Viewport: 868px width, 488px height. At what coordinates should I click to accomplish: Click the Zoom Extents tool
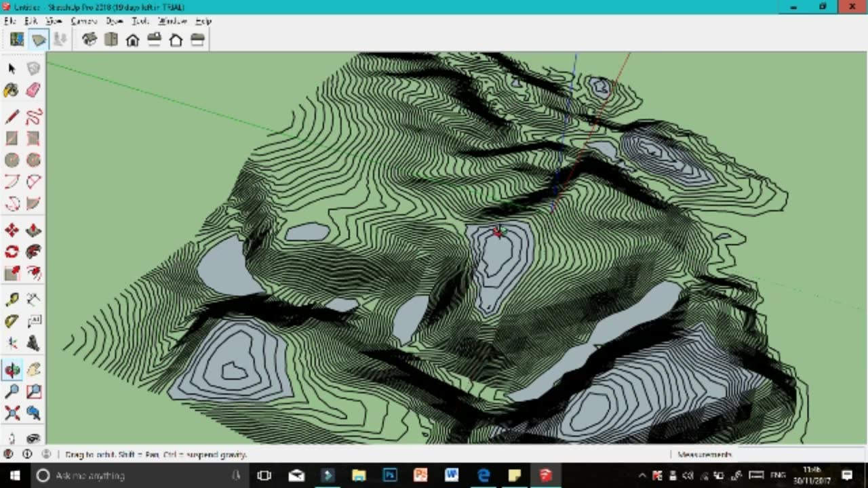[x=12, y=413]
